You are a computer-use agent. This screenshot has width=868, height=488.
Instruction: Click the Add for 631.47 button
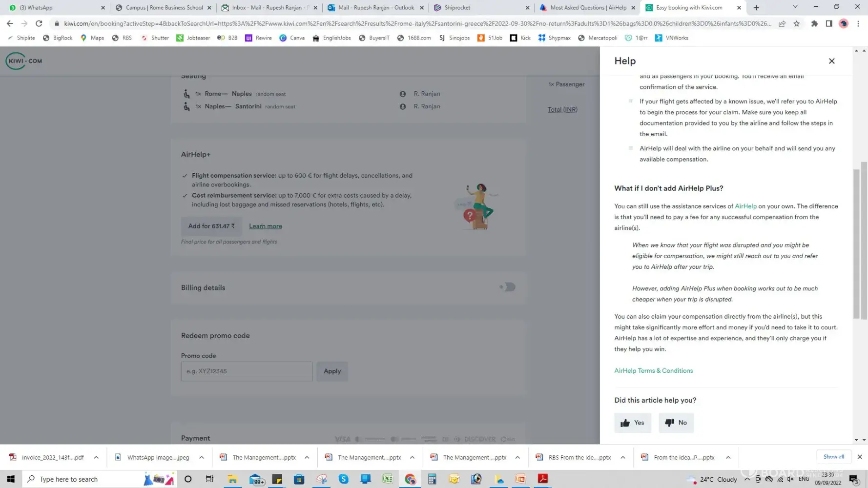point(211,226)
